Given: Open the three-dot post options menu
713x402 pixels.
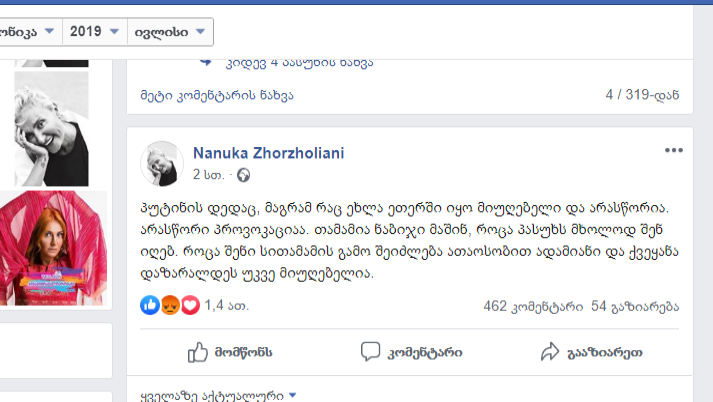Looking at the screenshot, I should 673,150.
